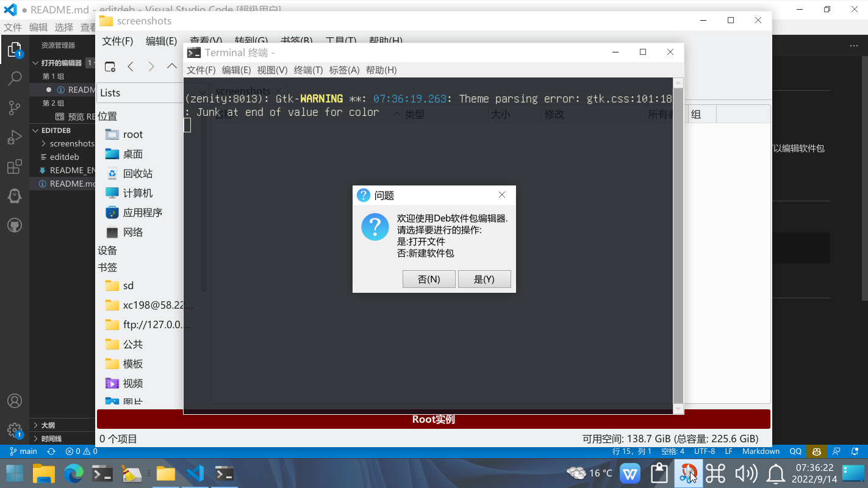Image resolution: width=868 pixels, height=488 pixels.
Task: Click the terminal scrollbar up arrow
Action: (x=678, y=83)
